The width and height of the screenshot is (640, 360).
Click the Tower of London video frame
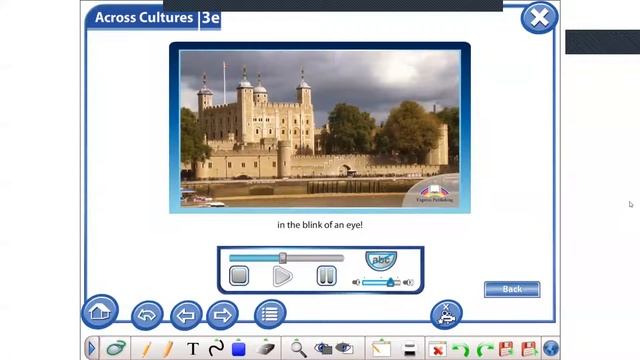click(x=320, y=129)
